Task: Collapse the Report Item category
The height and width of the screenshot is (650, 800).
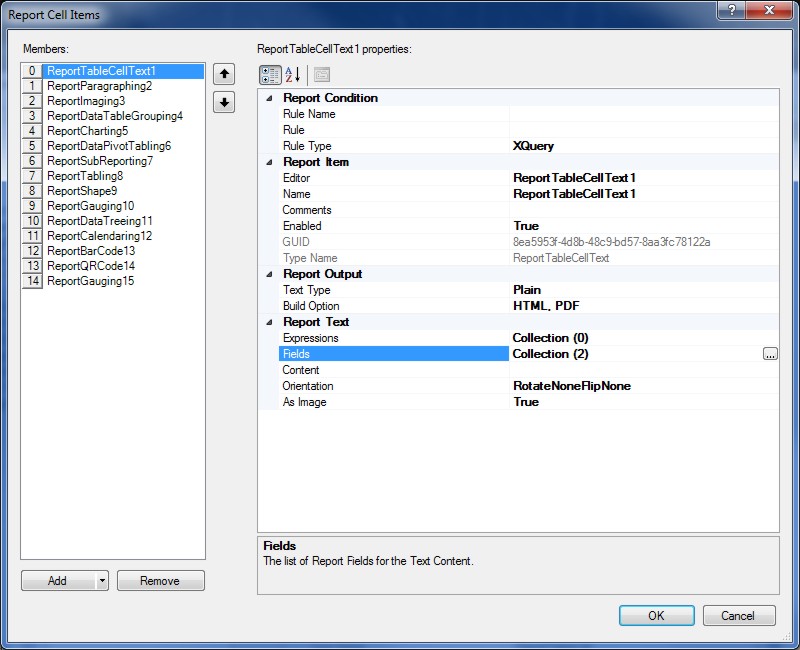Action: (269, 162)
